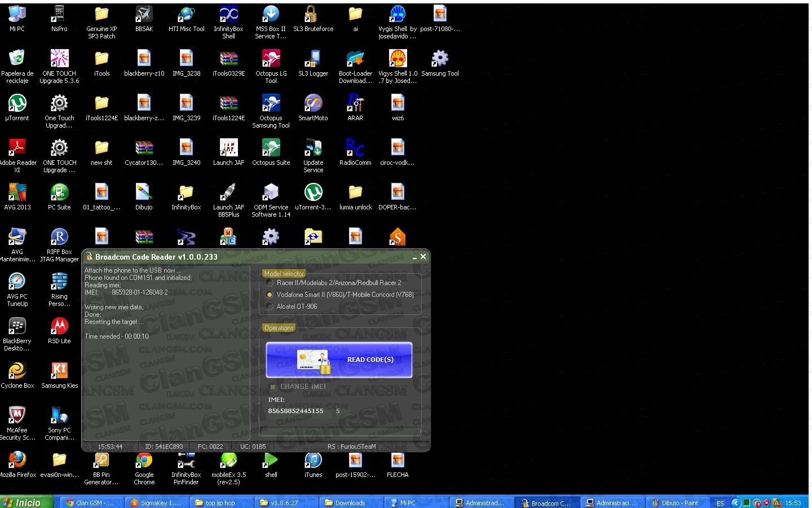
Task: Launch Octopus Suite shortcut
Action: tap(271, 152)
